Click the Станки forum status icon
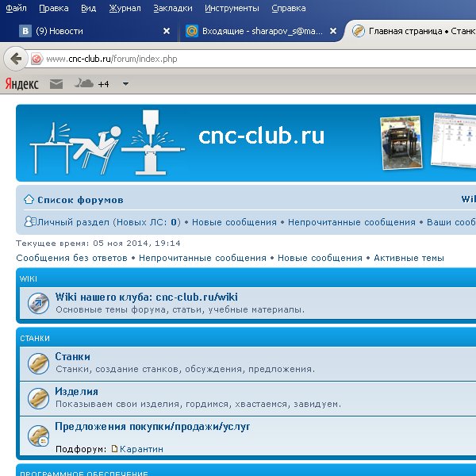 tap(38, 363)
